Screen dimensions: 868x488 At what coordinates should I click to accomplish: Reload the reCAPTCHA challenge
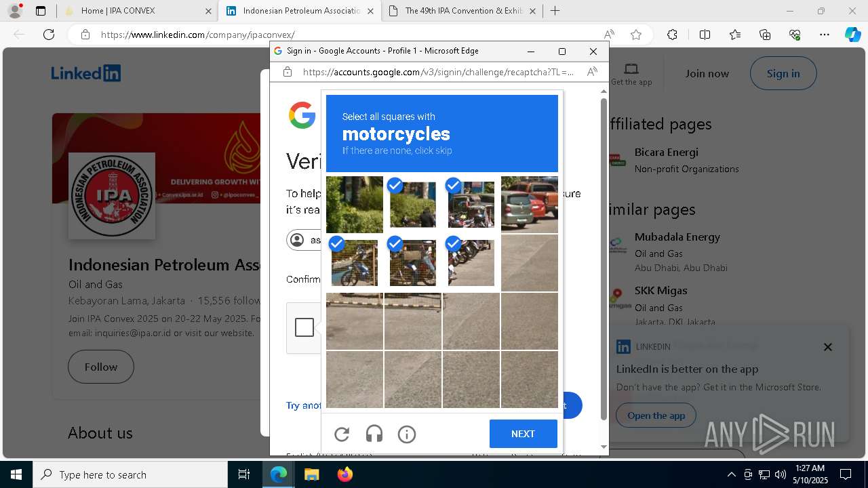[x=342, y=434]
